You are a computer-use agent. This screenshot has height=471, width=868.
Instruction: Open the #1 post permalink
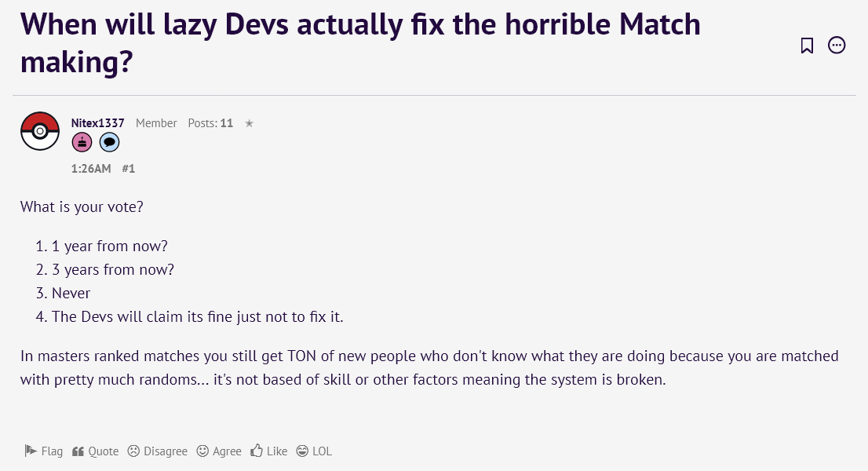(x=129, y=169)
